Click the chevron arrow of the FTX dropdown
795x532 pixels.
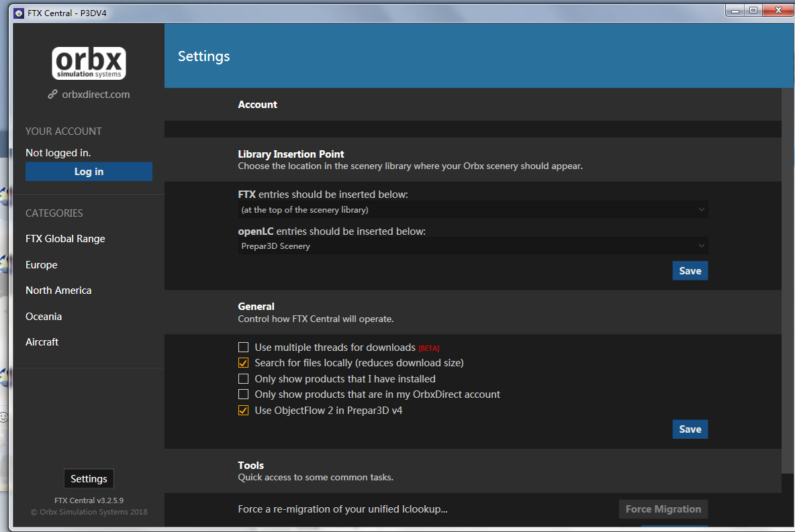point(701,209)
